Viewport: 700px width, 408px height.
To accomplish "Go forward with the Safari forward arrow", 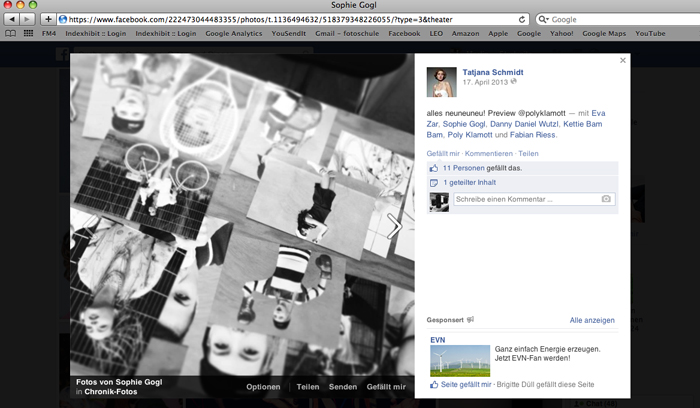I will point(27,19).
